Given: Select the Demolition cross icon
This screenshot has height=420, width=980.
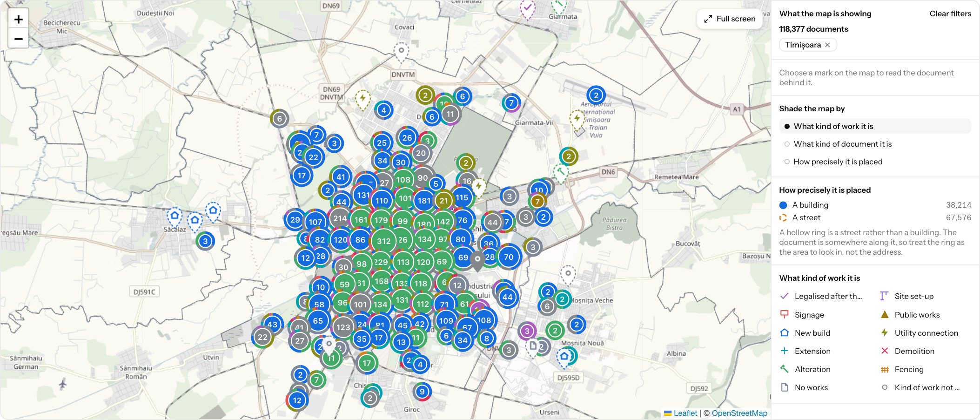Looking at the screenshot, I should click(885, 351).
